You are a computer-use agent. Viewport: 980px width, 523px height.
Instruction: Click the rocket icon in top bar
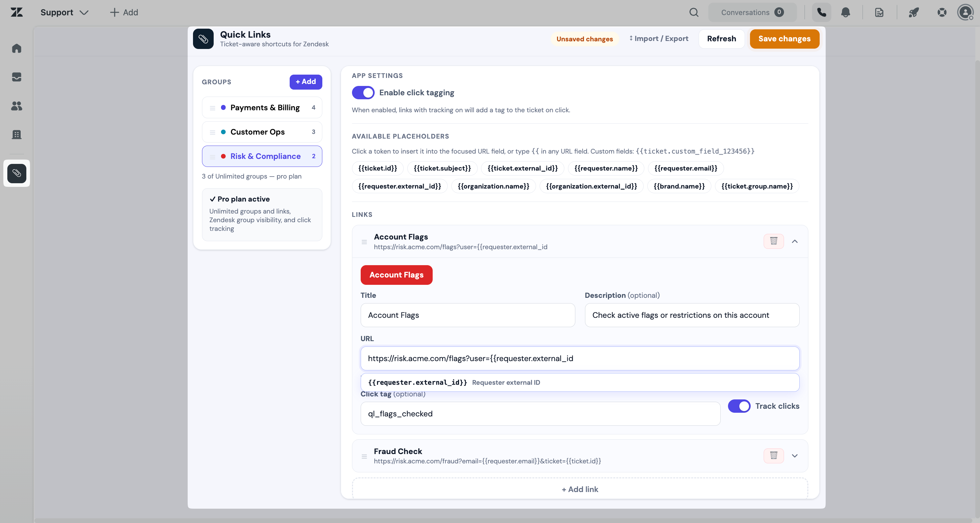point(913,12)
